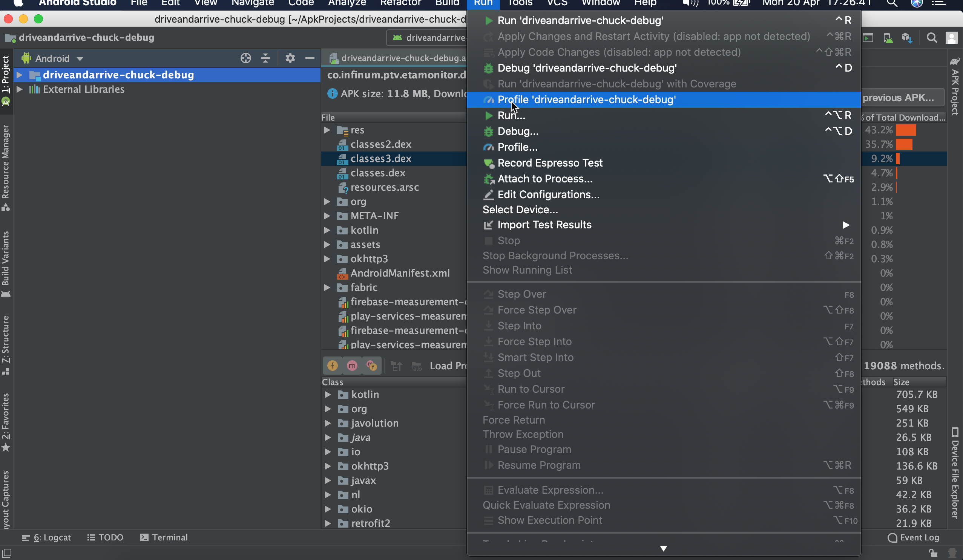Open the SDK Manager toolbar icon
Viewport: 963px width, 560px height.
pyautogui.click(x=907, y=38)
